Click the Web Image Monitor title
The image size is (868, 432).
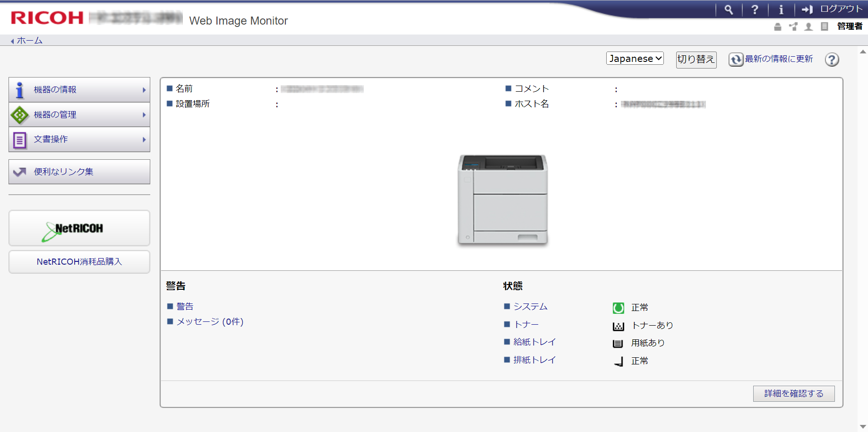coord(238,21)
